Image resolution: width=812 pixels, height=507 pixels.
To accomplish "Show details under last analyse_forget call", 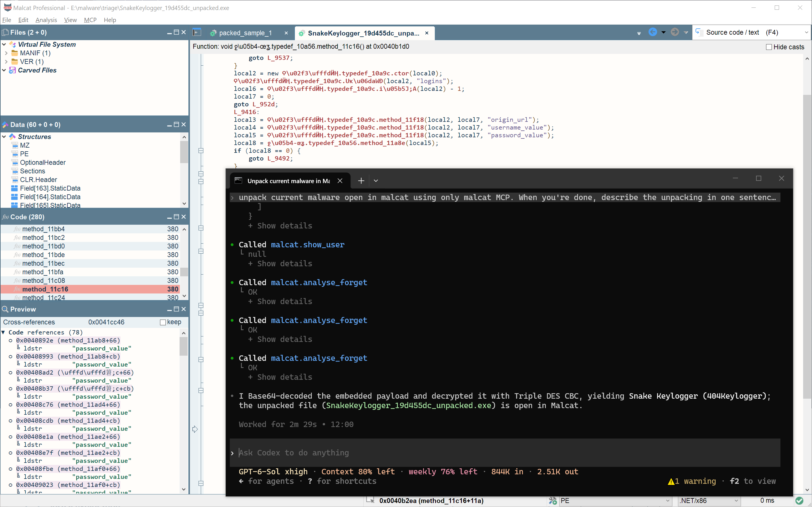I will click(280, 377).
